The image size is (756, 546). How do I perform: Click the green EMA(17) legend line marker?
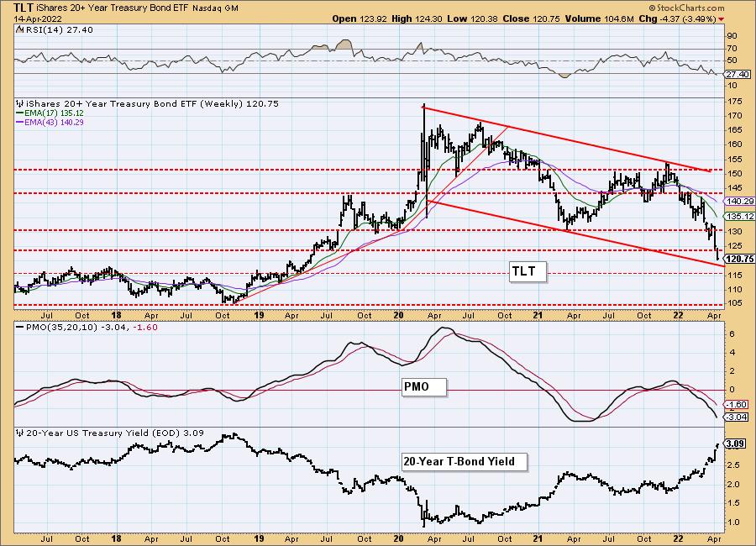(20, 113)
